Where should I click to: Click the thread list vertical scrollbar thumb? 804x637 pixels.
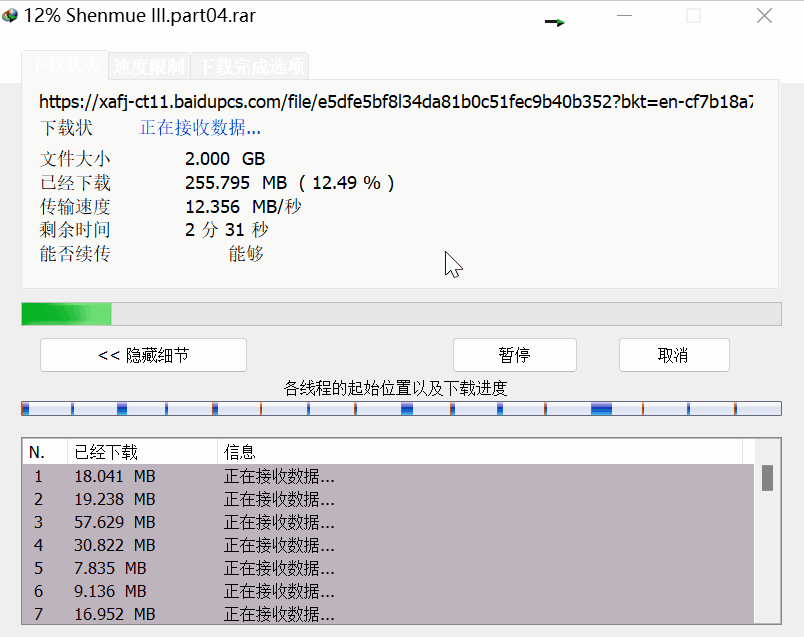coord(767,478)
